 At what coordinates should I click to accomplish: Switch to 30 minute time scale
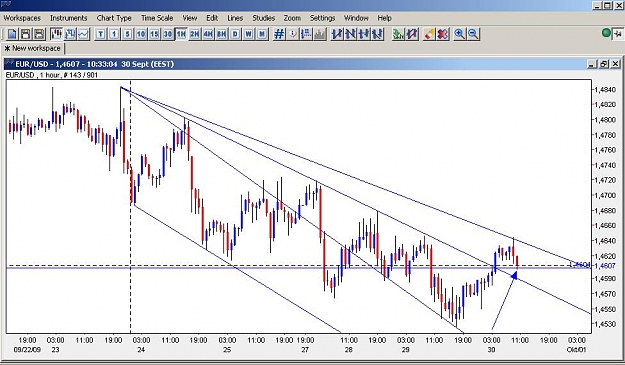point(168,34)
